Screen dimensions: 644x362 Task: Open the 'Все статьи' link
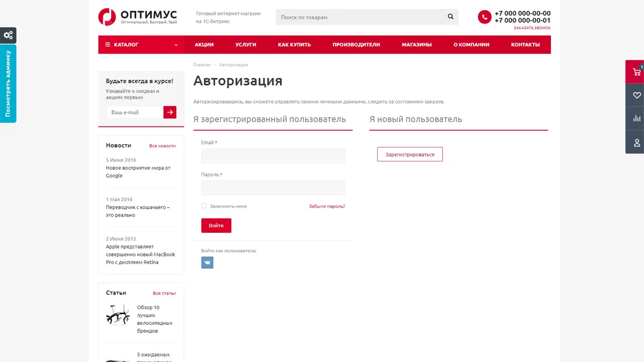pyautogui.click(x=165, y=293)
